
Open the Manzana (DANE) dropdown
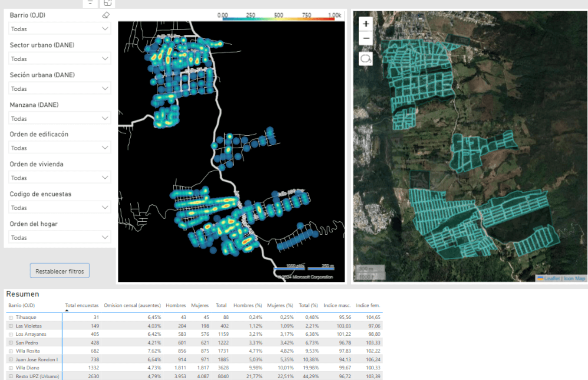[59, 118]
